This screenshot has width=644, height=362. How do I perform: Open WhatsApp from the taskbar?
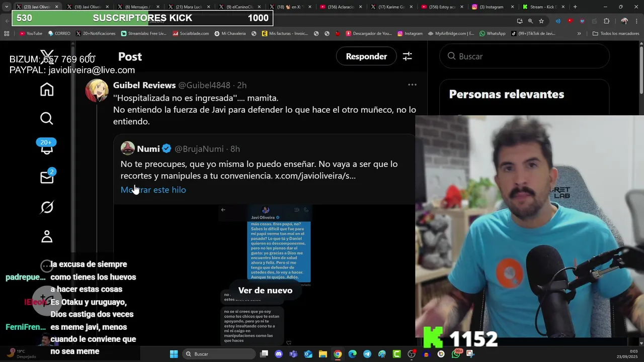point(456,353)
